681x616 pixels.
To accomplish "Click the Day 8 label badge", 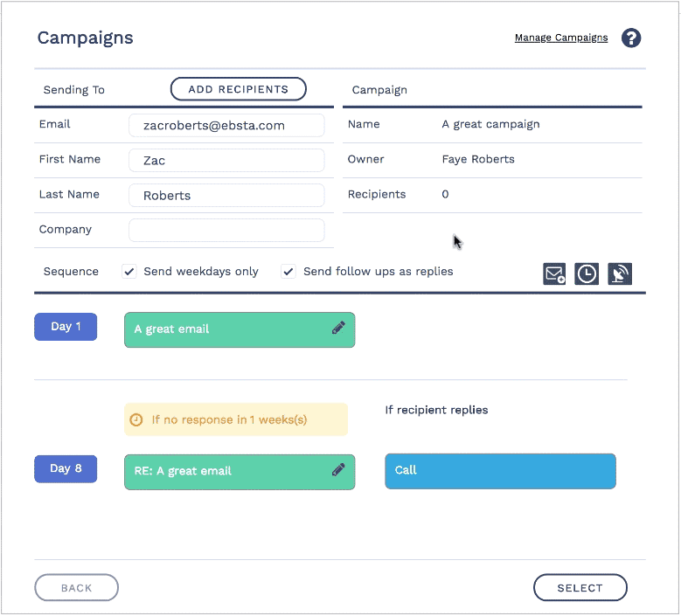I will (66, 469).
